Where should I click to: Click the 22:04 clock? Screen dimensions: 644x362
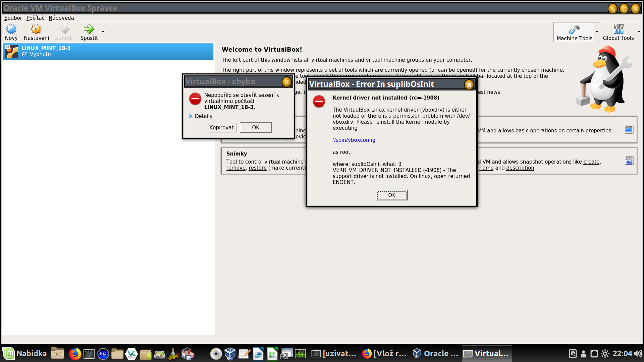(x=622, y=354)
